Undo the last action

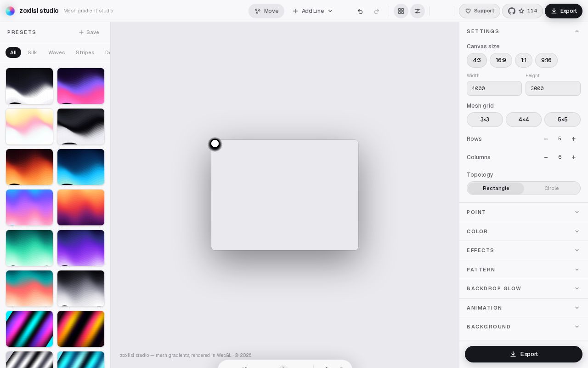click(x=360, y=11)
